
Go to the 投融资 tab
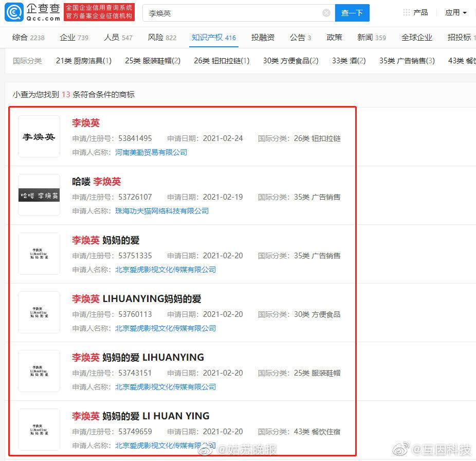(x=263, y=38)
